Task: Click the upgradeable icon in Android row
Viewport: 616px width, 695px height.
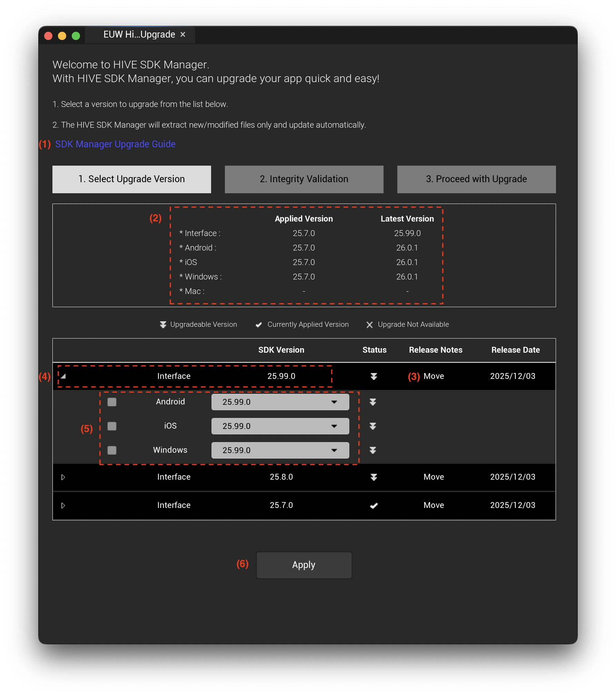Action: pyautogui.click(x=372, y=402)
